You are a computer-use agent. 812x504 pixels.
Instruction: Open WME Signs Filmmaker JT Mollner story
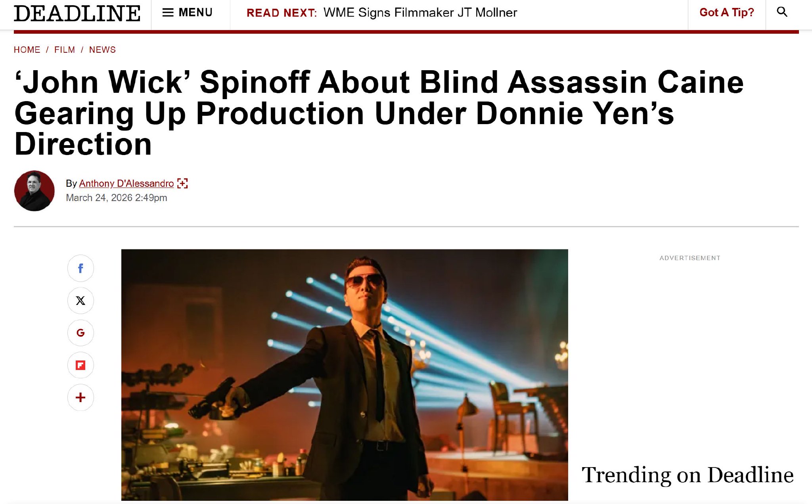tap(420, 13)
